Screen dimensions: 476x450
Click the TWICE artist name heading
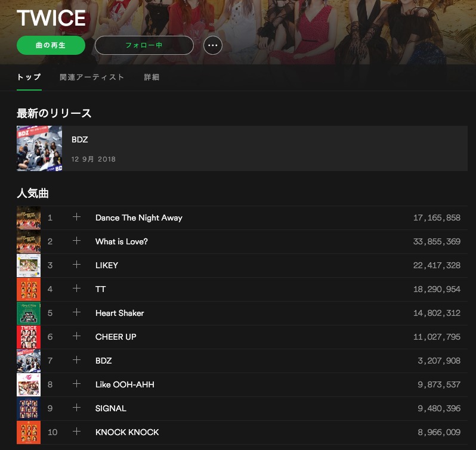coord(51,18)
